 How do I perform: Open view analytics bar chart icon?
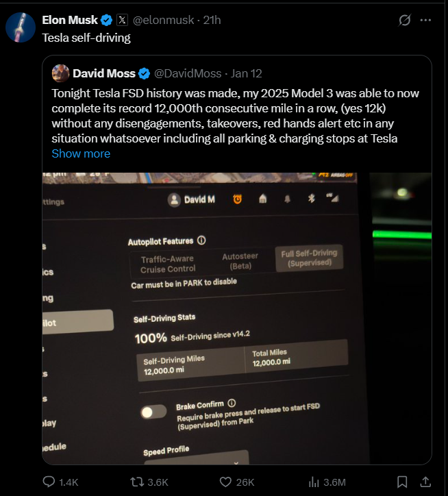314,482
